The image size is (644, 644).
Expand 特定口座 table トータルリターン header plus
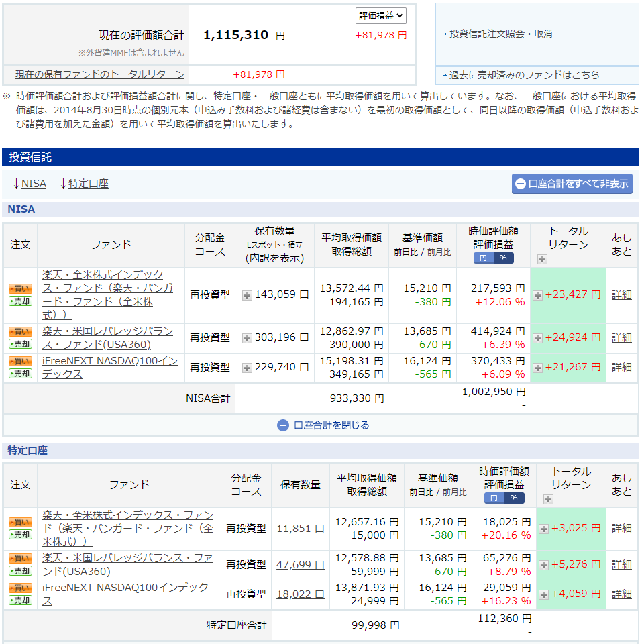pos(548,499)
